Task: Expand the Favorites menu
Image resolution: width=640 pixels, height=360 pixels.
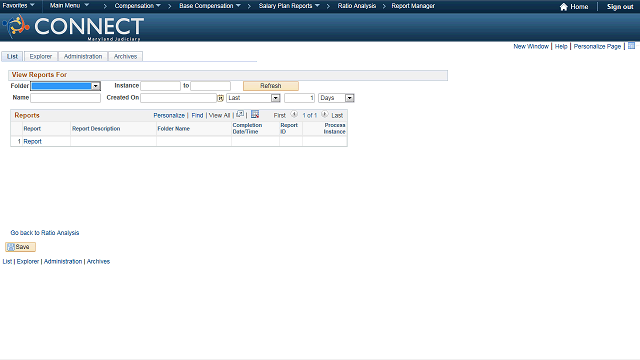Action: 19,6
